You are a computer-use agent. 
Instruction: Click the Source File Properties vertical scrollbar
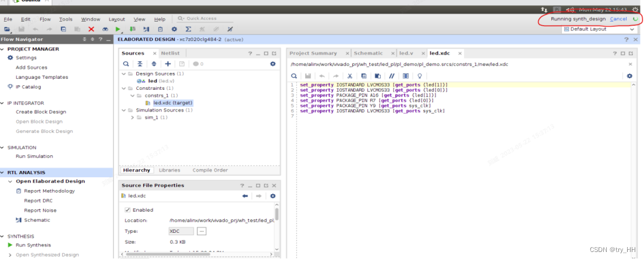[x=277, y=214]
